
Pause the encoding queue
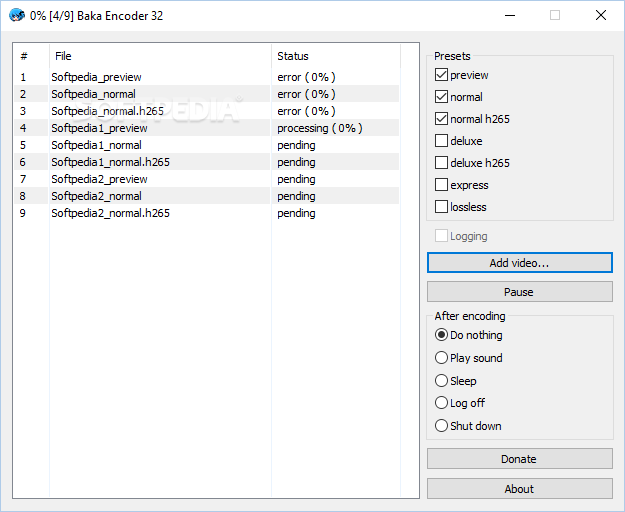[519, 292]
